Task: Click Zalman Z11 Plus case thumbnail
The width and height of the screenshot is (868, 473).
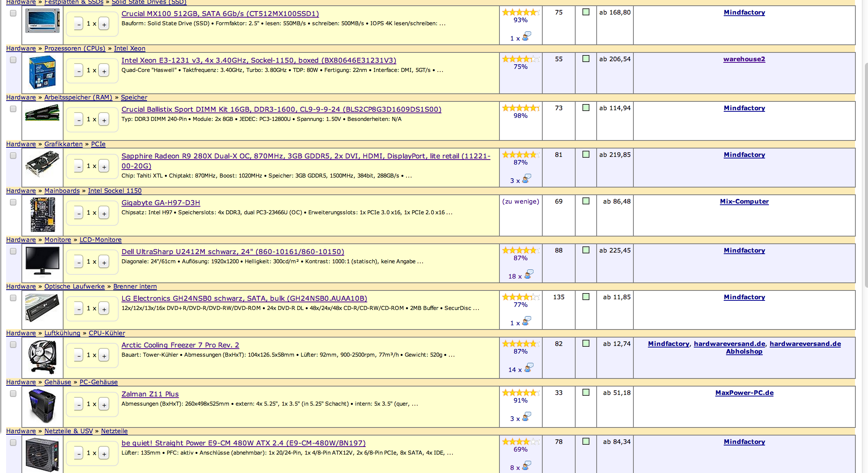Action: (42, 406)
